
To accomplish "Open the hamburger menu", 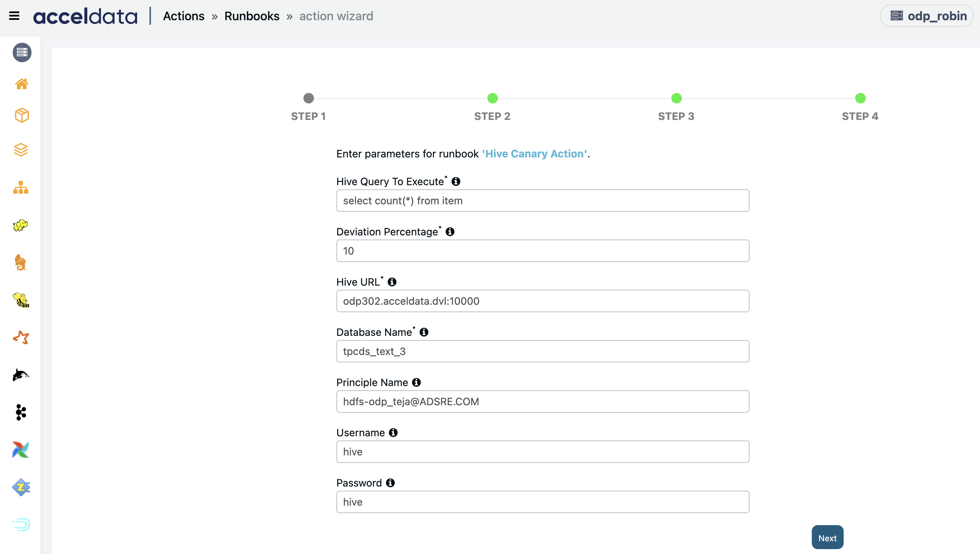I will tap(14, 16).
